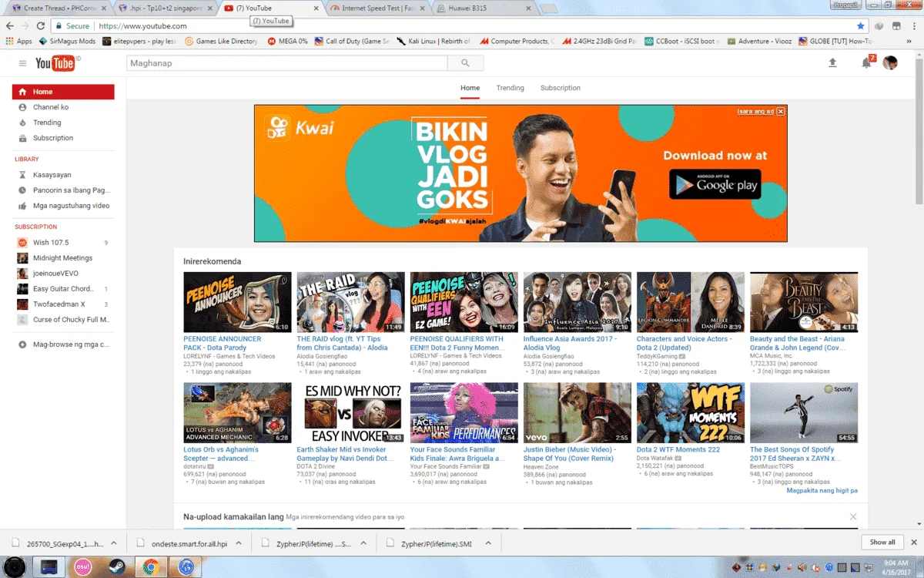Viewport: 924px width, 578px height.
Task: Open THE RAID vlog thumbnail
Action: [x=350, y=302]
